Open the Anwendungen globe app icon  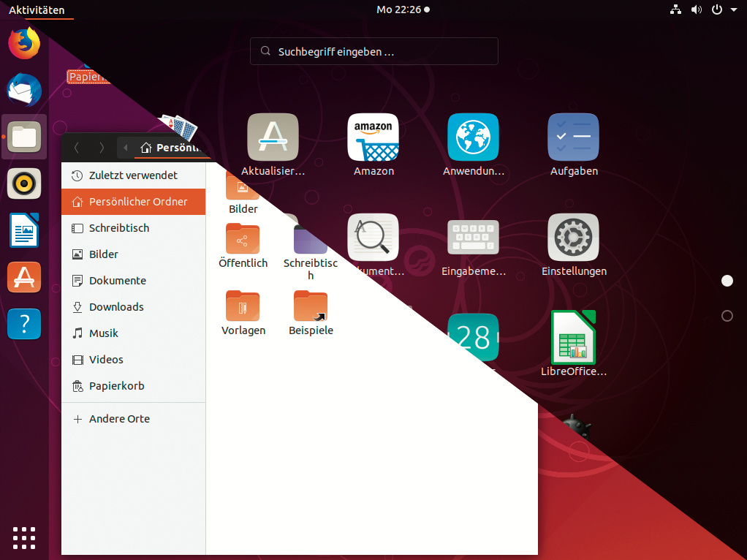[x=473, y=137]
